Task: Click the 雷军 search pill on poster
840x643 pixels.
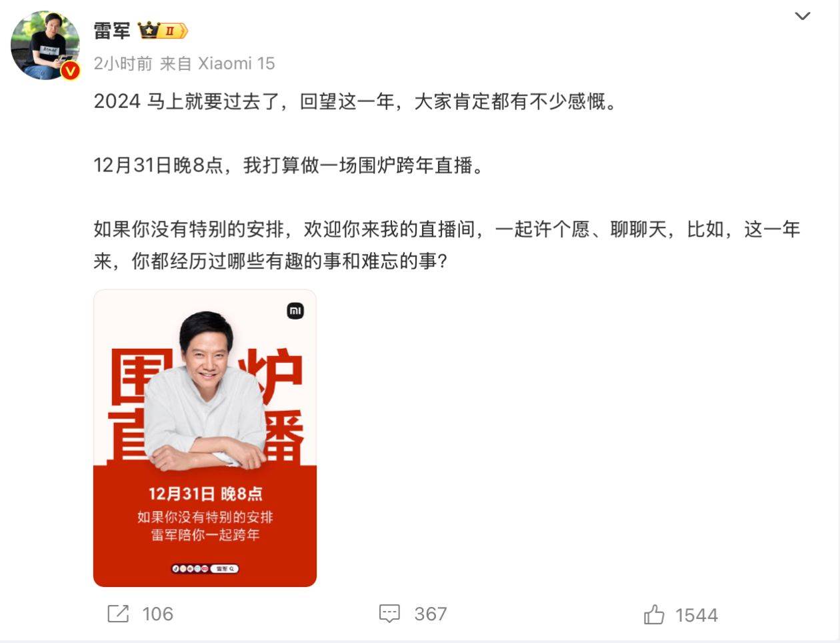Action: (225, 569)
